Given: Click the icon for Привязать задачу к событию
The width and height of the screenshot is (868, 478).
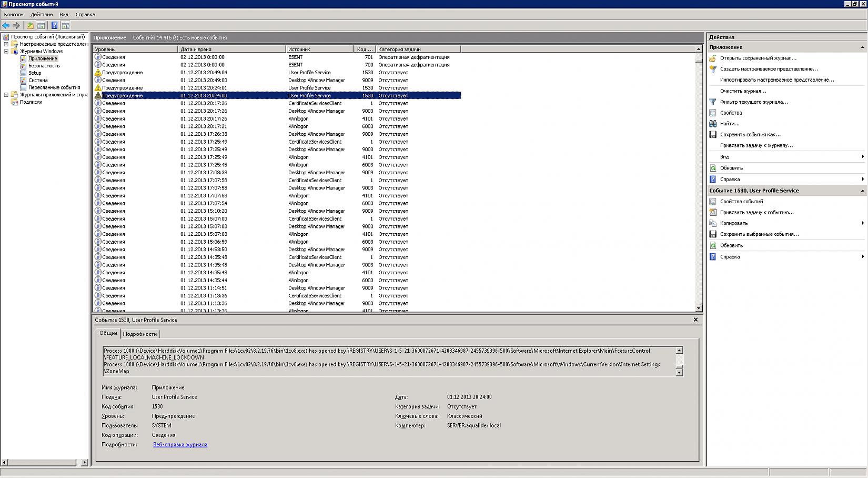Looking at the screenshot, I should [x=713, y=213].
